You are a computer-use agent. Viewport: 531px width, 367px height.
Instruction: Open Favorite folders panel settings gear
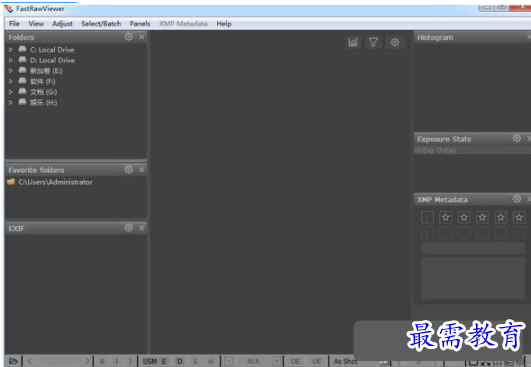pyautogui.click(x=128, y=169)
